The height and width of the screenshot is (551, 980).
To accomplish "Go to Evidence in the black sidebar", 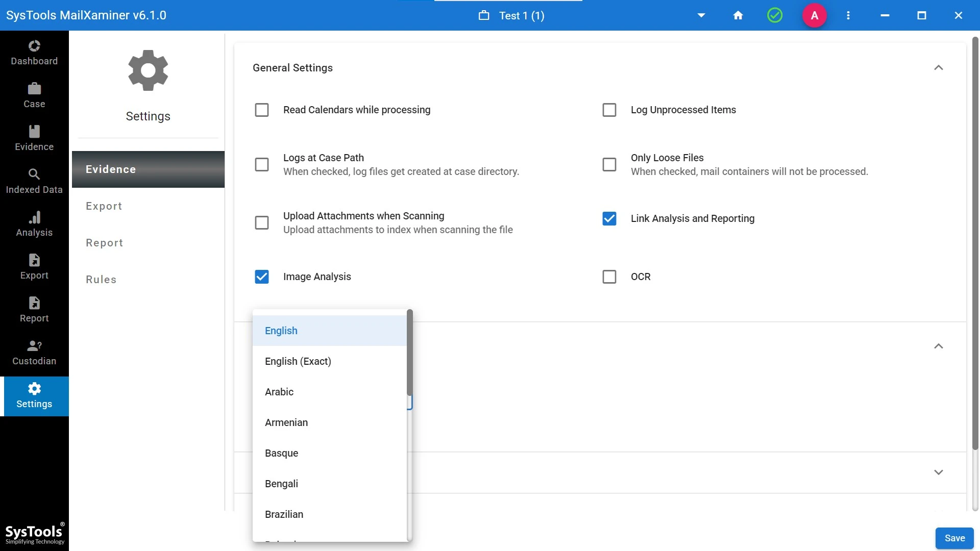I will click(x=34, y=138).
